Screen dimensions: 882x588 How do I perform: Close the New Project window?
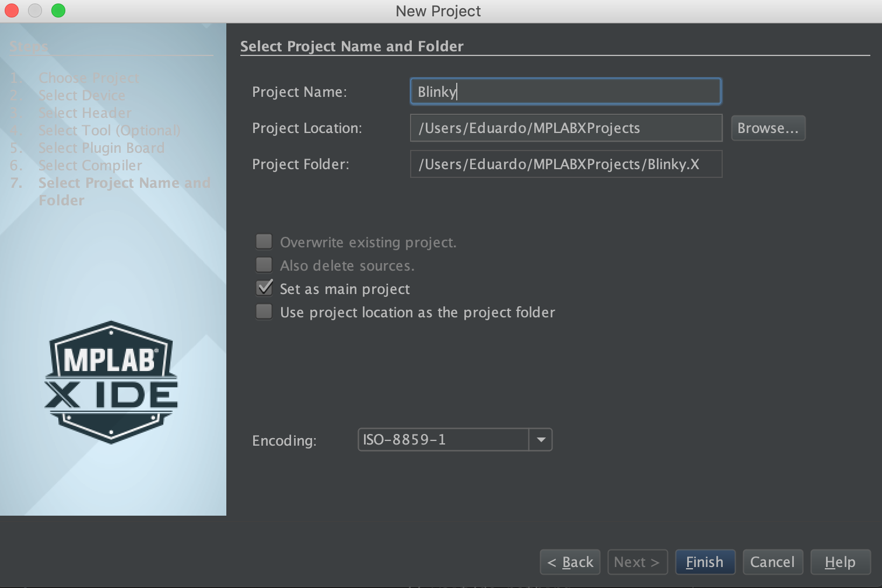[x=12, y=10]
